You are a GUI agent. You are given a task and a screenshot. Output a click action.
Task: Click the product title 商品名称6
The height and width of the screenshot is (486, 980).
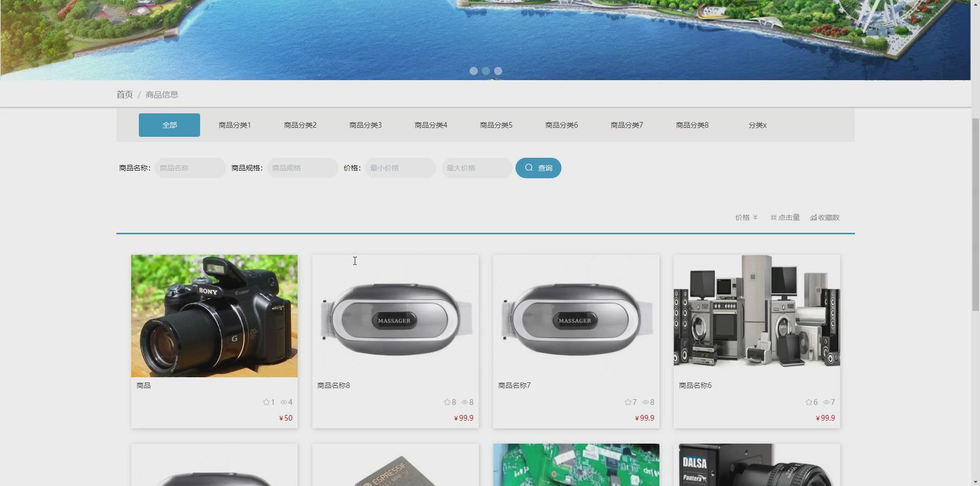tap(695, 385)
